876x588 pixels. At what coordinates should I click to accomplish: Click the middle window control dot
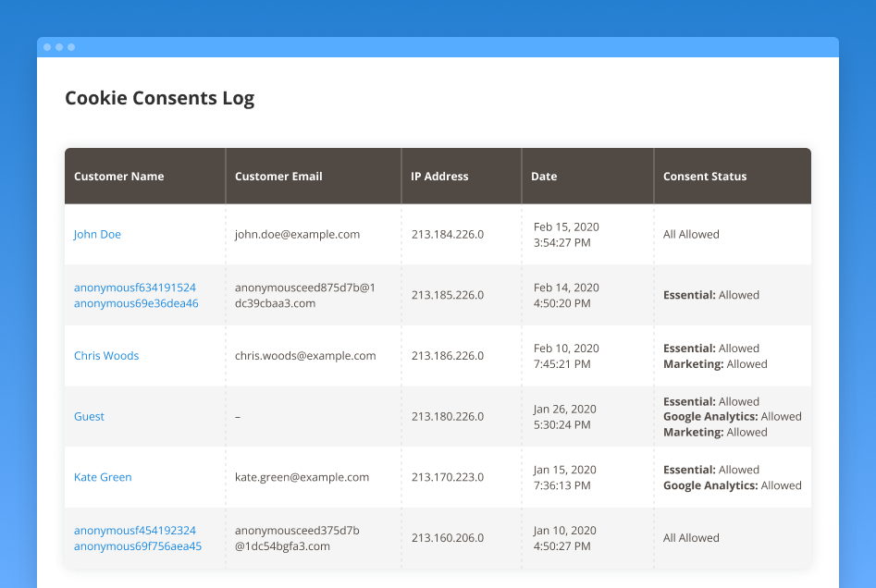(x=57, y=46)
